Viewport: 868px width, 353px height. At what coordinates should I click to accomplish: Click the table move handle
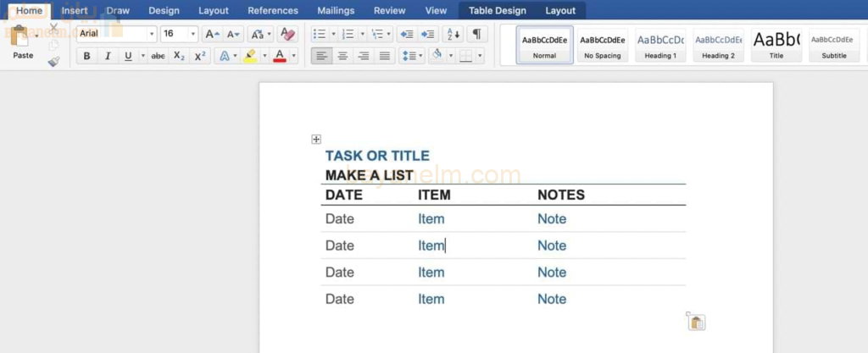[316, 139]
